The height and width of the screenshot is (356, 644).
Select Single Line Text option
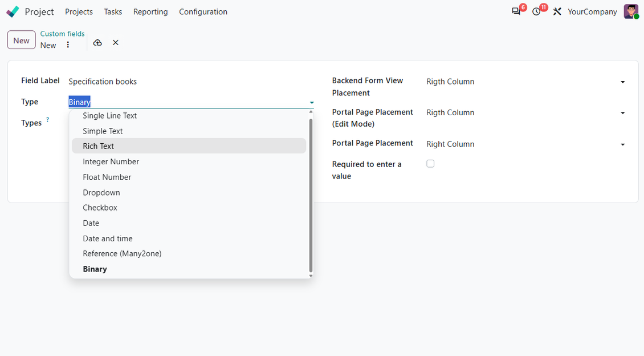189,116
